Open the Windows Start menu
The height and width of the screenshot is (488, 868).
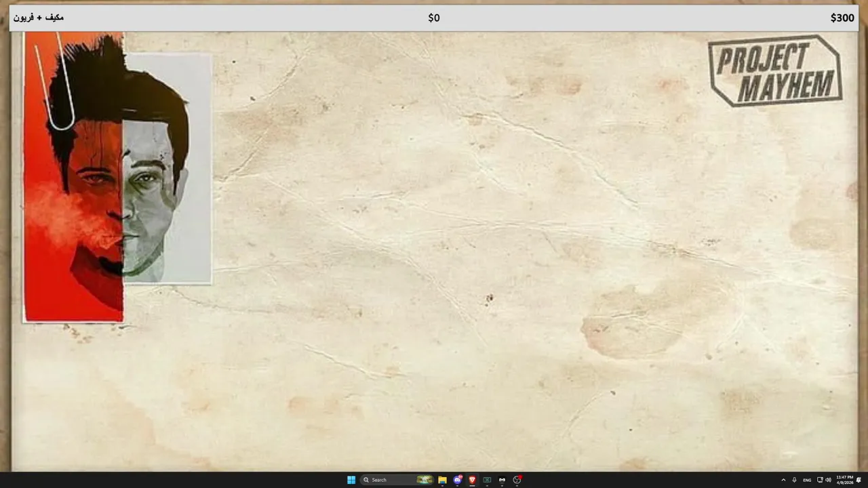pyautogui.click(x=351, y=480)
